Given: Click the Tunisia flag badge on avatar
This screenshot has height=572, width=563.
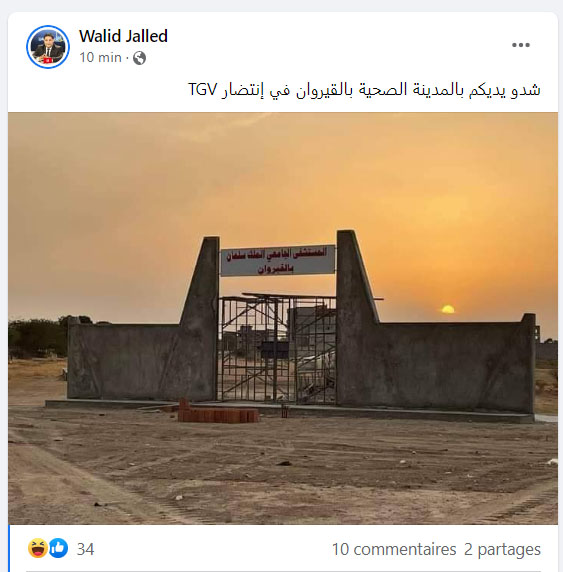Looking at the screenshot, I should [x=47, y=60].
